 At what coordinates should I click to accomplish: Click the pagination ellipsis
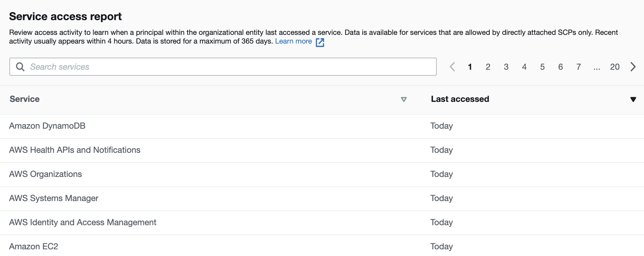click(597, 67)
